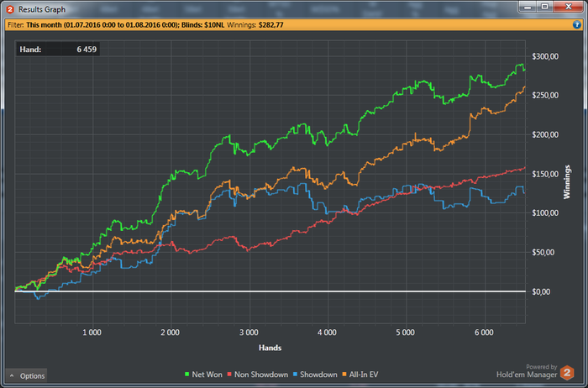Click the blue help icon in filter bar
The width and height of the screenshot is (588, 388).
point(577,24)
